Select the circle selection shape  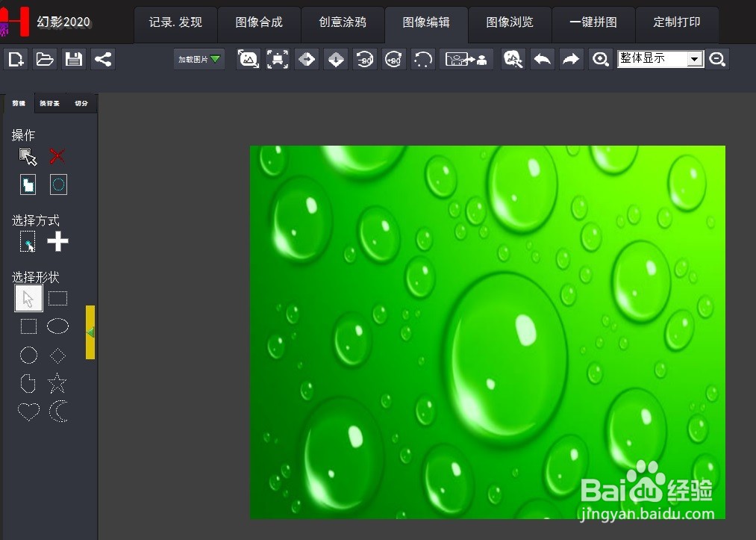(28, 356)
